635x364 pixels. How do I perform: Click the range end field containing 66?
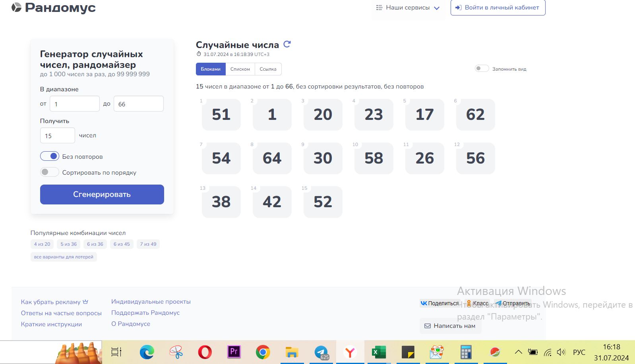pos(139,104)
